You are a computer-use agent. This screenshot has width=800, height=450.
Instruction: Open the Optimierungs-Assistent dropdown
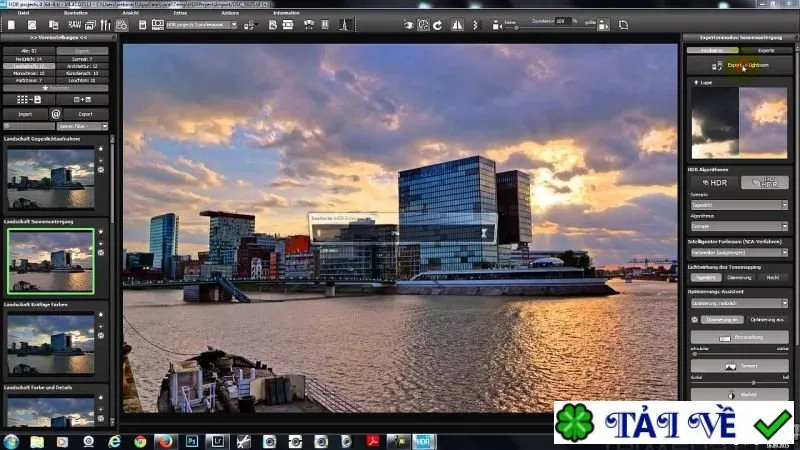739,303
